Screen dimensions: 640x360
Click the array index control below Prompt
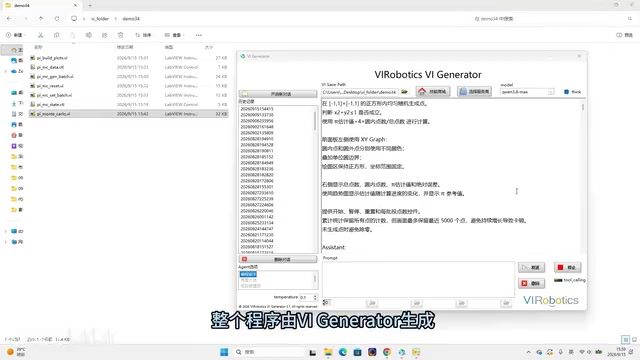pos(326,302)
